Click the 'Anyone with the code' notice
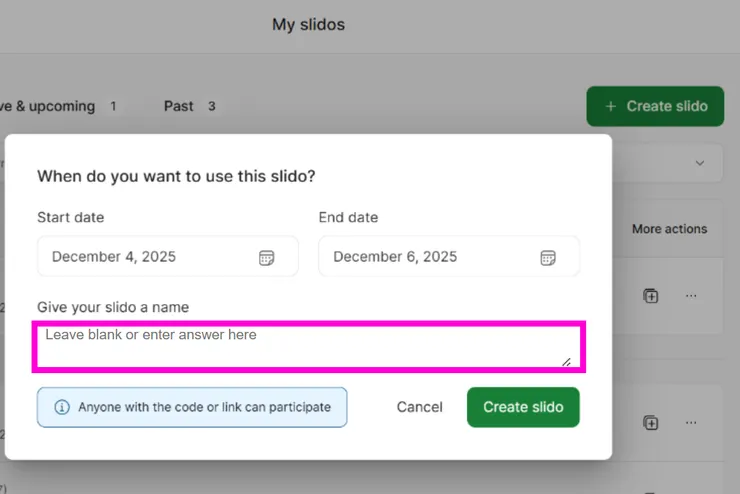 pos(204,407)
